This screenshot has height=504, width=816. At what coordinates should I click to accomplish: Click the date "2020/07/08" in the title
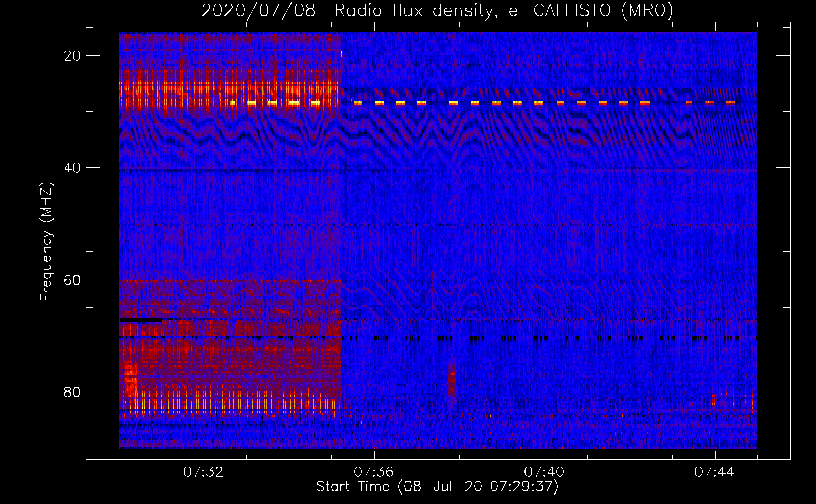point(259,11)
